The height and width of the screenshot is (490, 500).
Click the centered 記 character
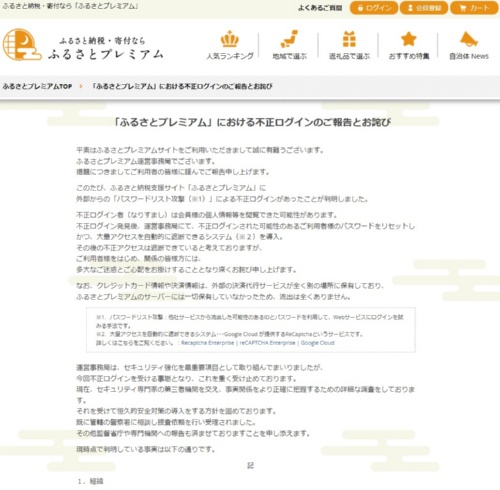coord(250,465)
